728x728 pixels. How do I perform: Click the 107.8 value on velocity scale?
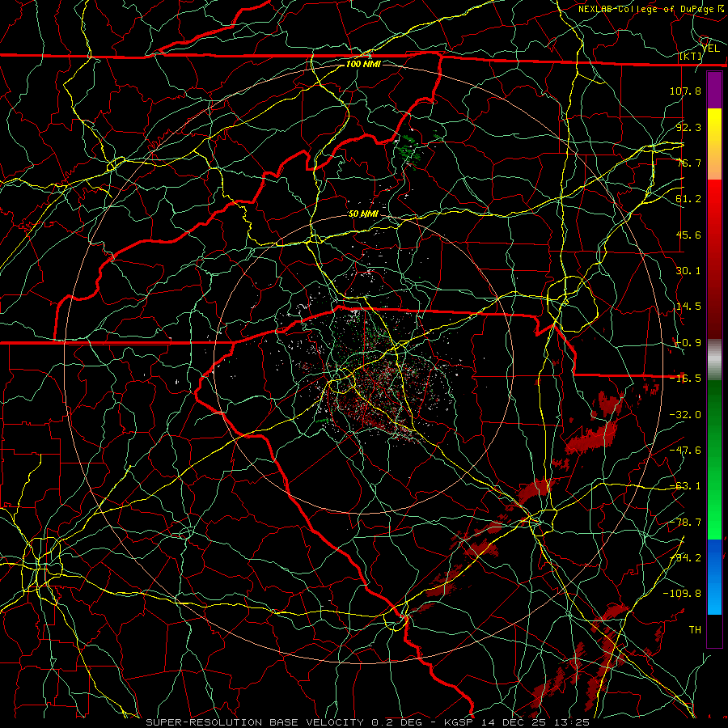click(685, 91)
